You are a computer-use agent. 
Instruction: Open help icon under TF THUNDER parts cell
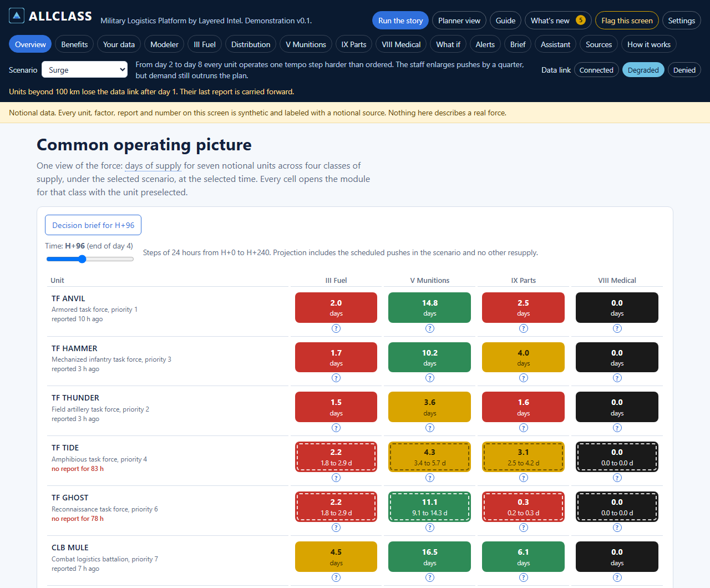point(524,428)
